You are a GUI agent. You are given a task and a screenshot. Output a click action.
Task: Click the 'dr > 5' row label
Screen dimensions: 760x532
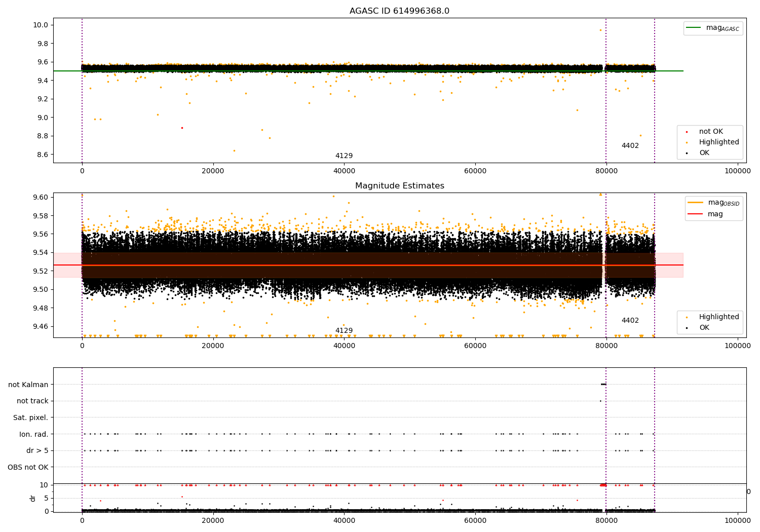pos(37,451)
